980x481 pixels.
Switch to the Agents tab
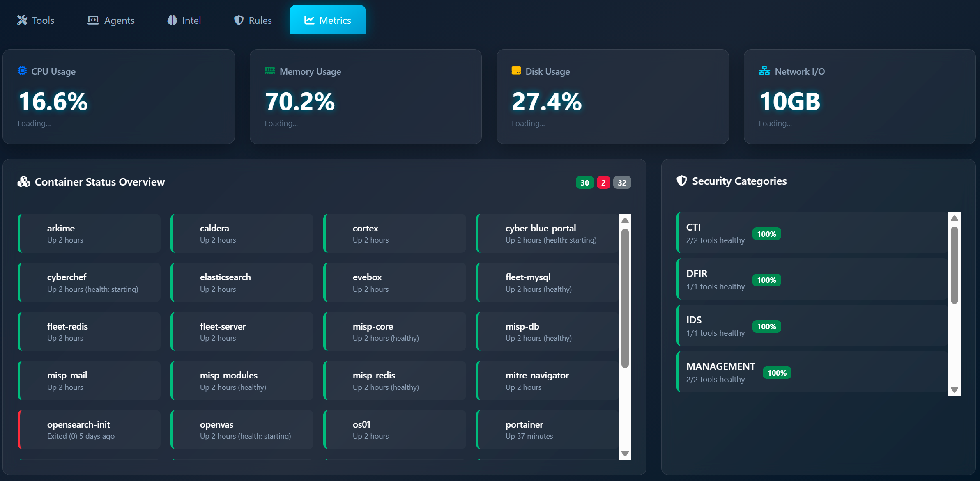[111, 20]
